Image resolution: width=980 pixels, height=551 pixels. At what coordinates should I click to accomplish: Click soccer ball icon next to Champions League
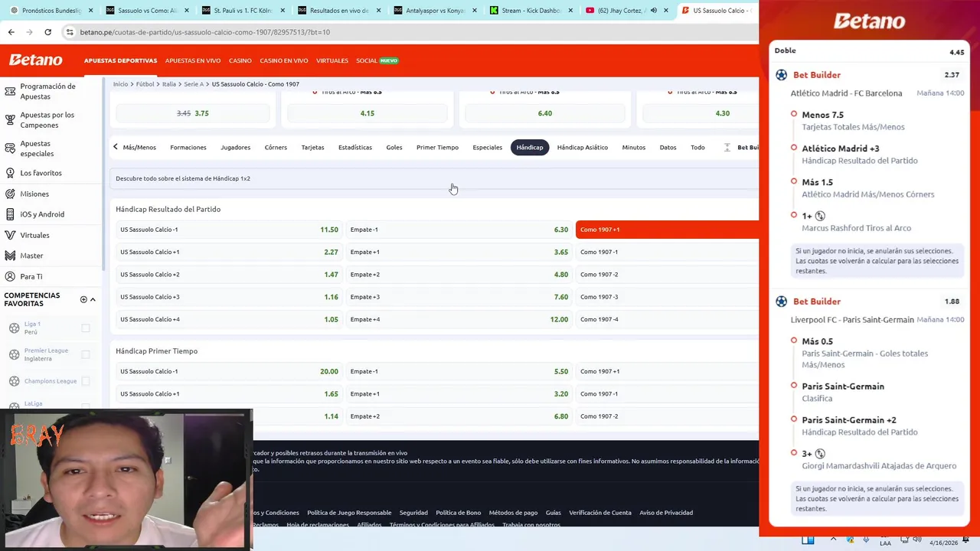coord(14,381)
